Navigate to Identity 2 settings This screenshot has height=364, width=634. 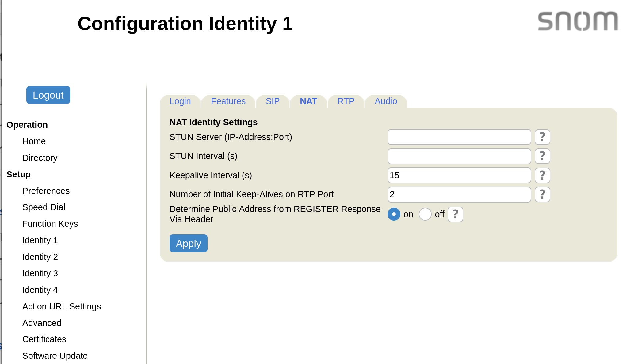tap(40, 257)
